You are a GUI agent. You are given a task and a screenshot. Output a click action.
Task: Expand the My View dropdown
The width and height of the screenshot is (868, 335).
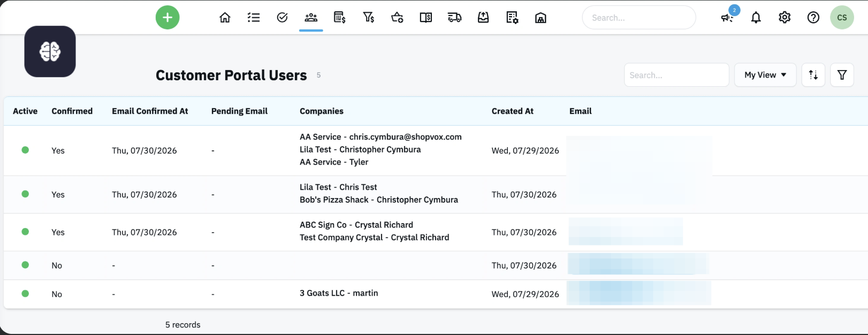pos(765,75)
